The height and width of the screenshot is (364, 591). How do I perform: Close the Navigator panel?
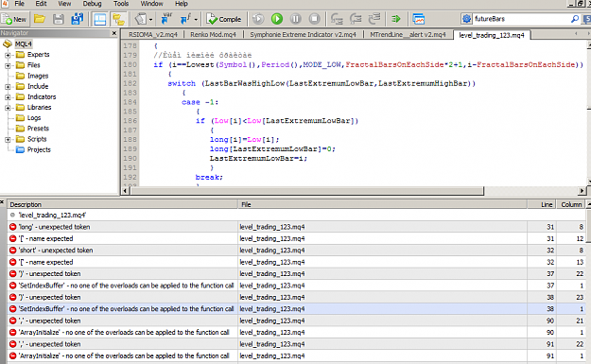[114, 33]
